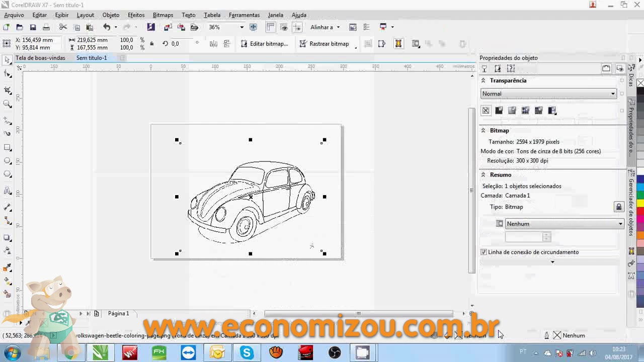
Task: Open the Ferramentas menu
Action: 244,15
